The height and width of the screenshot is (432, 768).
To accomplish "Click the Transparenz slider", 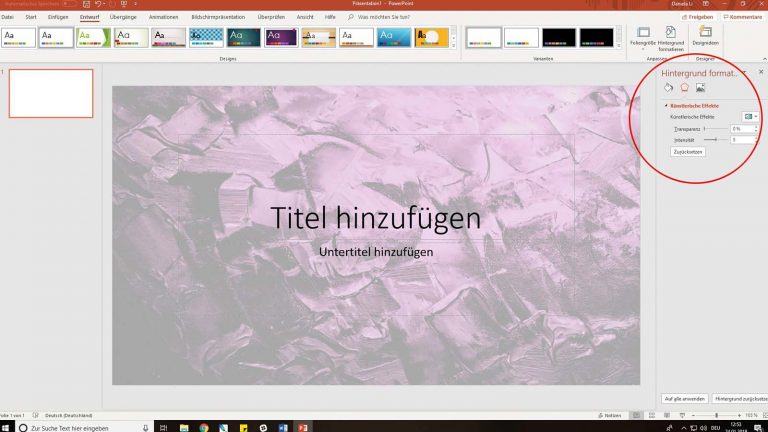I will (x=716, y=129).
